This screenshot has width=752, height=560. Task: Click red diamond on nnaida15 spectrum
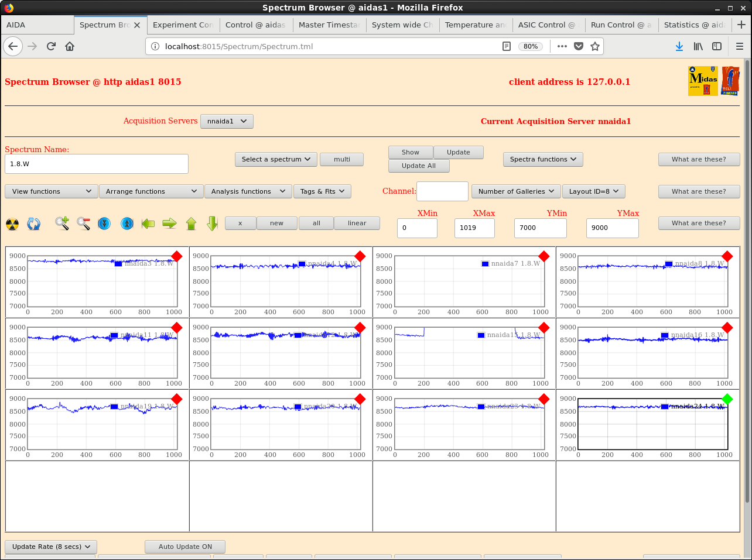pos(544,328)
